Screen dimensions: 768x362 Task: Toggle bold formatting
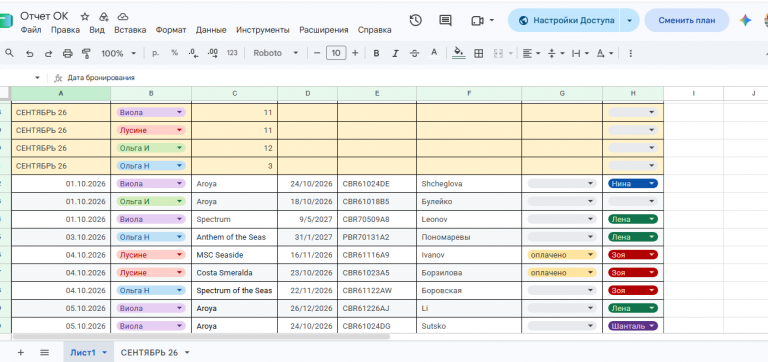click(x=376, y=53)
